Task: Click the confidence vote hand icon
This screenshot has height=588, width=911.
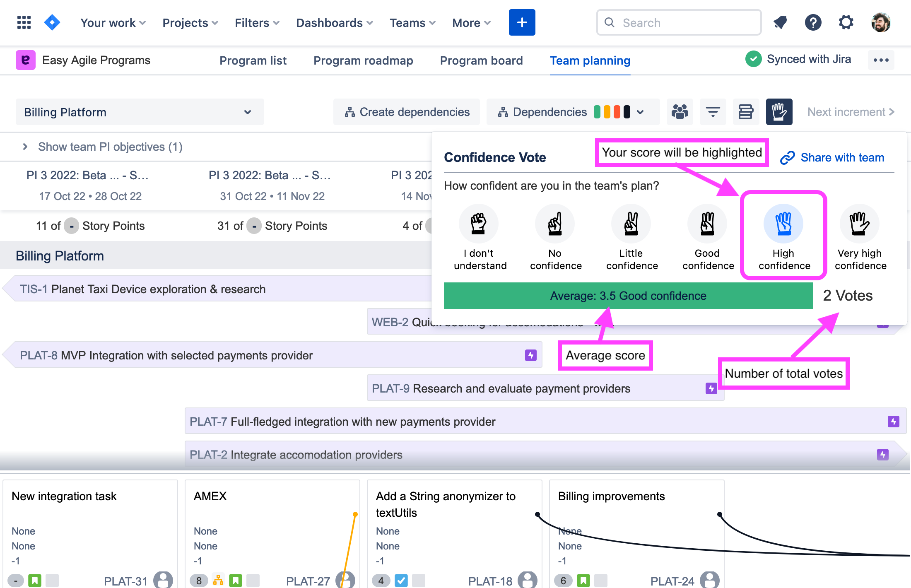Action: tap(779, 112)
